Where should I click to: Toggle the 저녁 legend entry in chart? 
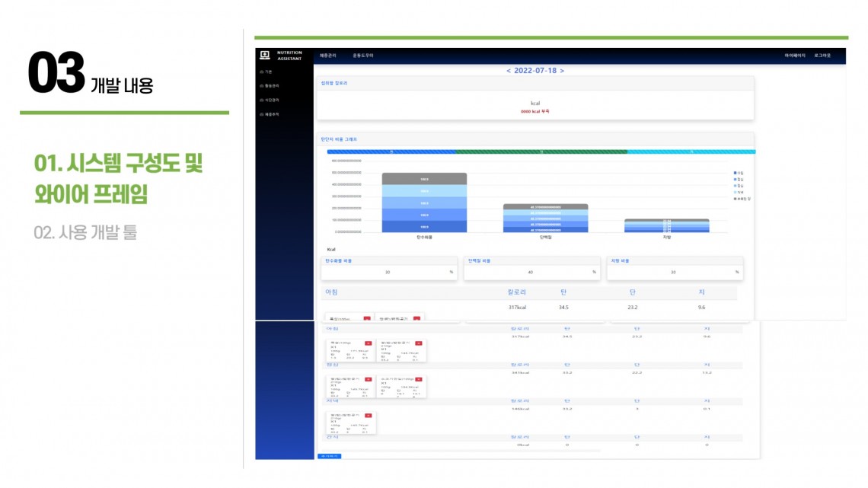click(739, 192)
